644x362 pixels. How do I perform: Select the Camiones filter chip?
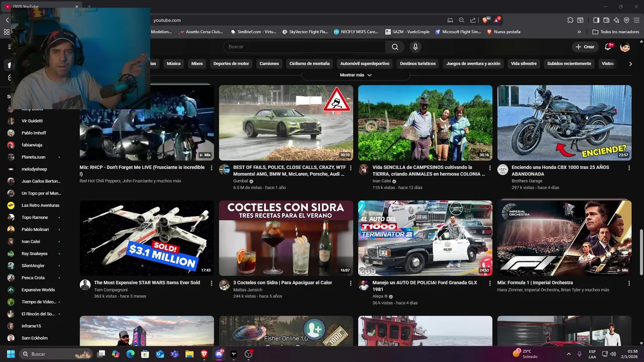(x=269, y=64)
